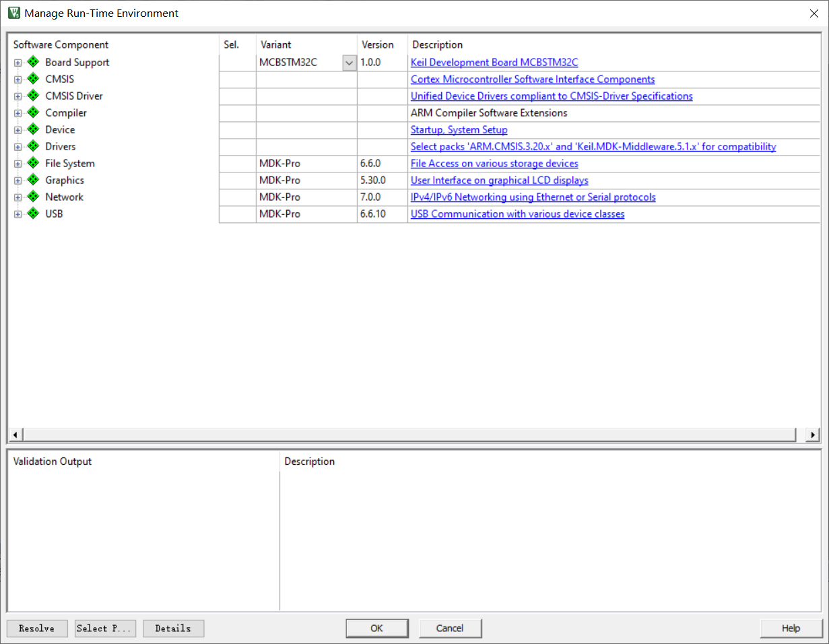This screenshot has width=829, height=644.
Task: Click ARM Compiler Software Extensions text
Action: click(489, 112)
